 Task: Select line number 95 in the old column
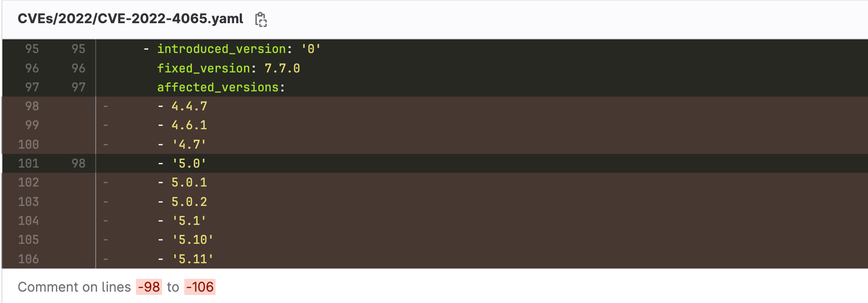tap(32, 49)
